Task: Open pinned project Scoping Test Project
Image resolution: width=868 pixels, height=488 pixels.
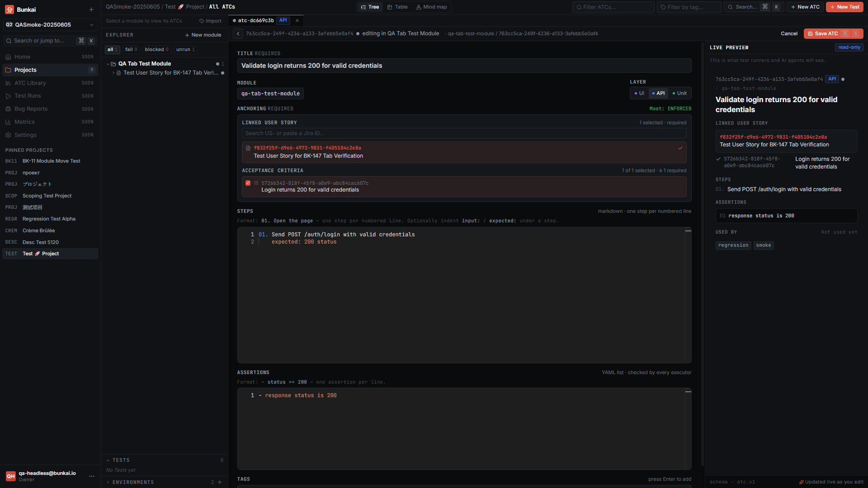Action: 50,196
